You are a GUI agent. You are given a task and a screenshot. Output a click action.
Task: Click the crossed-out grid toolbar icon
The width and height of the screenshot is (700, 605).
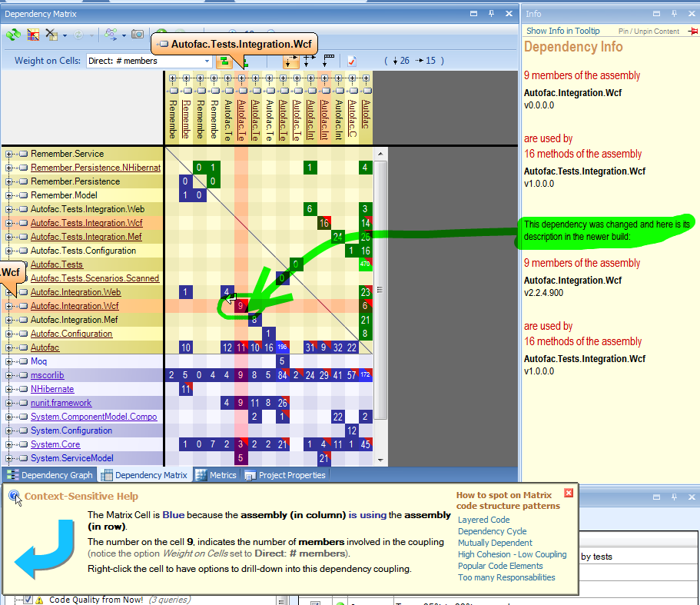coord(51,35)
